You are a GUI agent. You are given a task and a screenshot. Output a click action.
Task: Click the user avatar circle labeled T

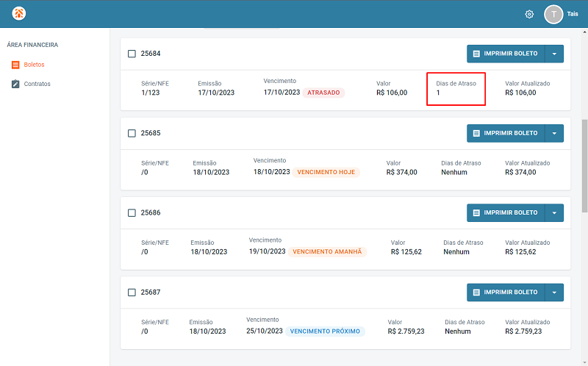[553, 14]
